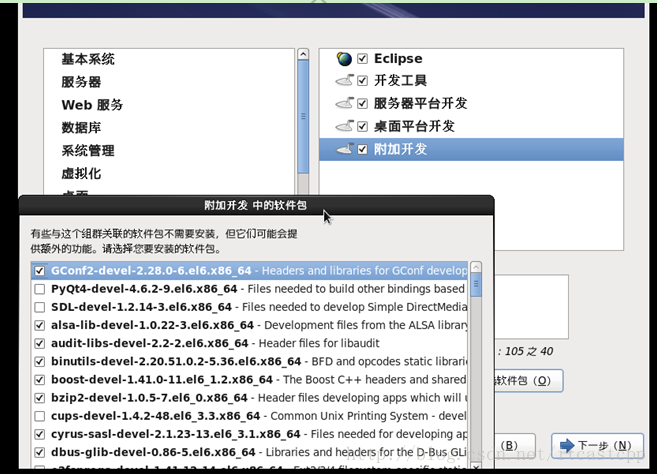657x474 pixels.
Task: Select 数据库 category
Action: point(81,127)
